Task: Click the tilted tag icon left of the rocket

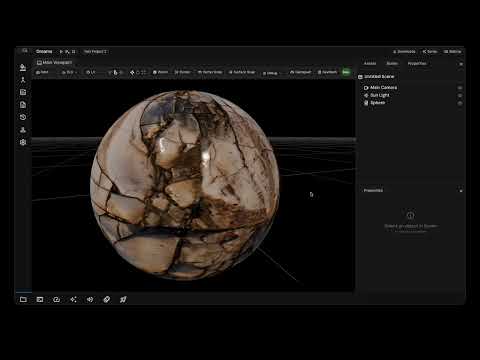Action: (x=107, y=299)
